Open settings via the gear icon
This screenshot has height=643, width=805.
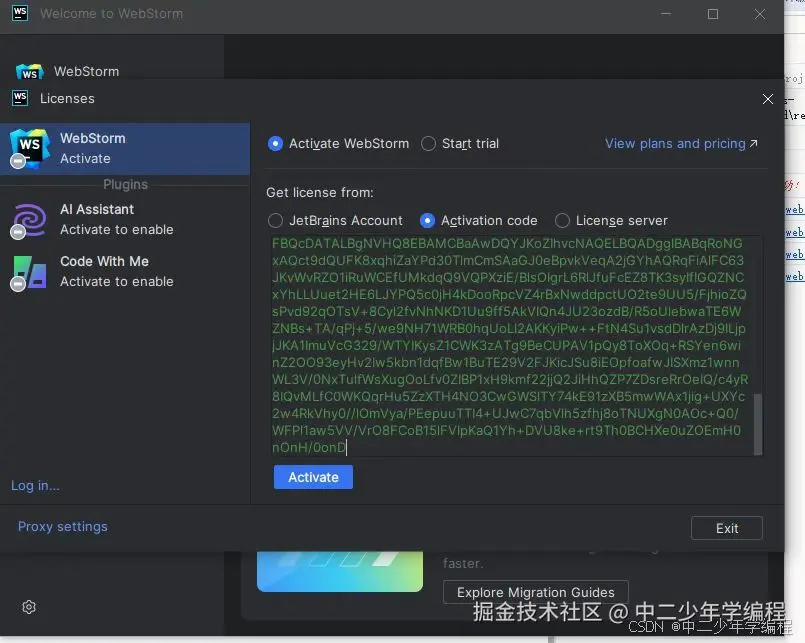(28, 607)
